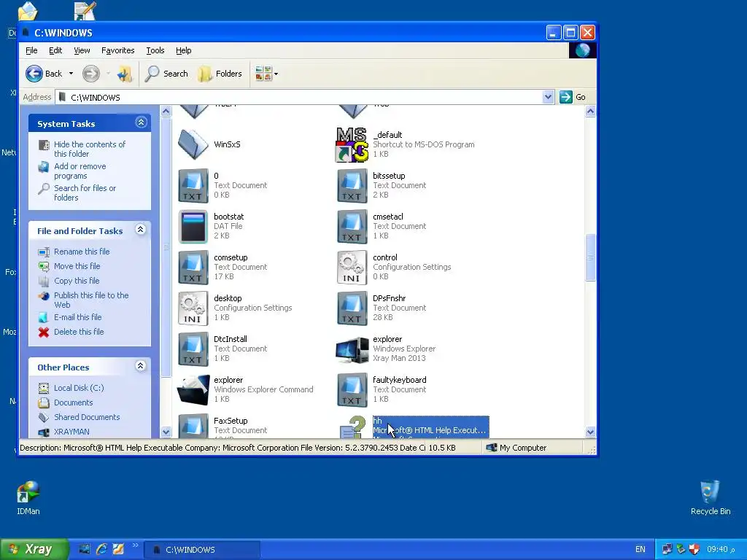
Task: Click Rename this file
Action: click(82, 252)
